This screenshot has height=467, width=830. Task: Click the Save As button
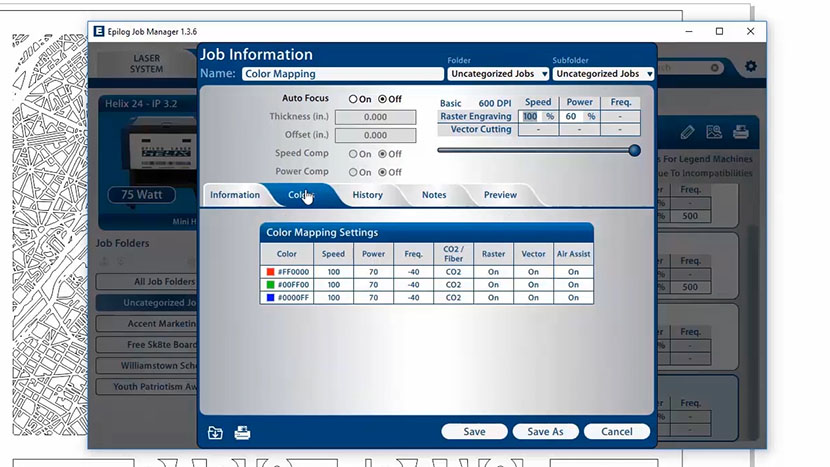click(545, 432)
